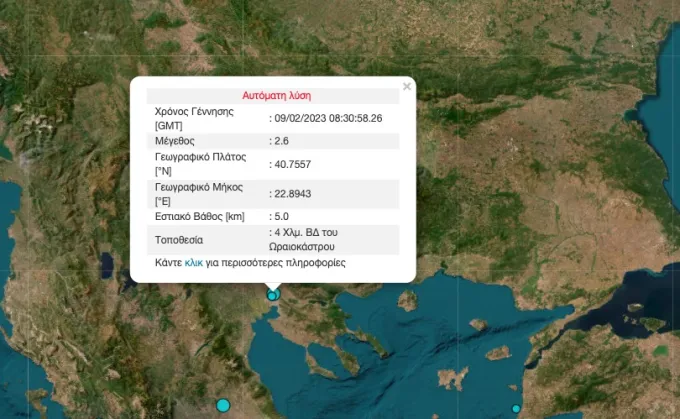Select the small earthquake marker near Turkish coast

click(x=516, y=409)
